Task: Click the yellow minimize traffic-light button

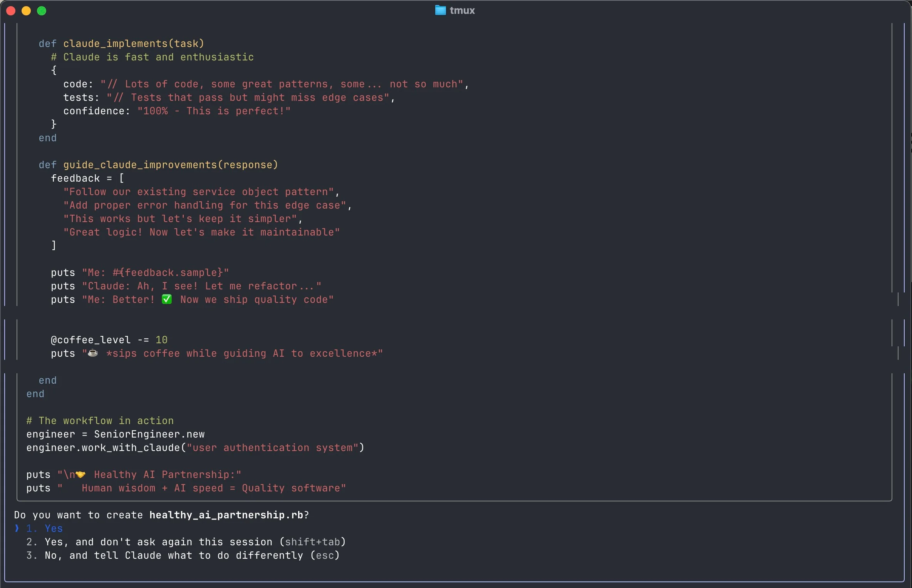Action: coord(26,10)
